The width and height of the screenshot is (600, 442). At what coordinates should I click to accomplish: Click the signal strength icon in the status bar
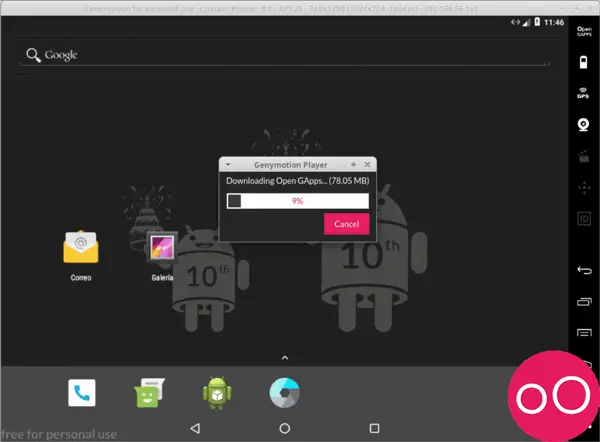pos(526,23)
